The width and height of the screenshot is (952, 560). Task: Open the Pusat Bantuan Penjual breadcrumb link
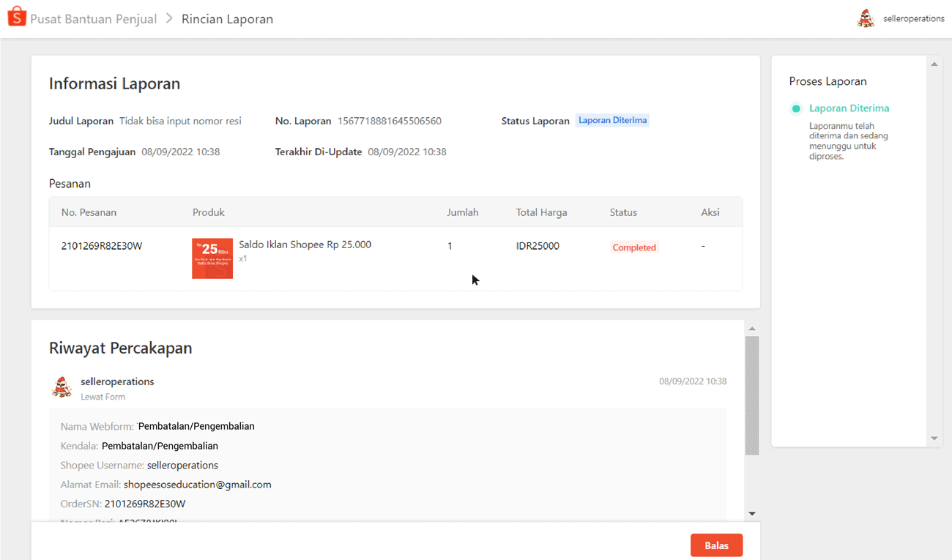coord(93,19)
